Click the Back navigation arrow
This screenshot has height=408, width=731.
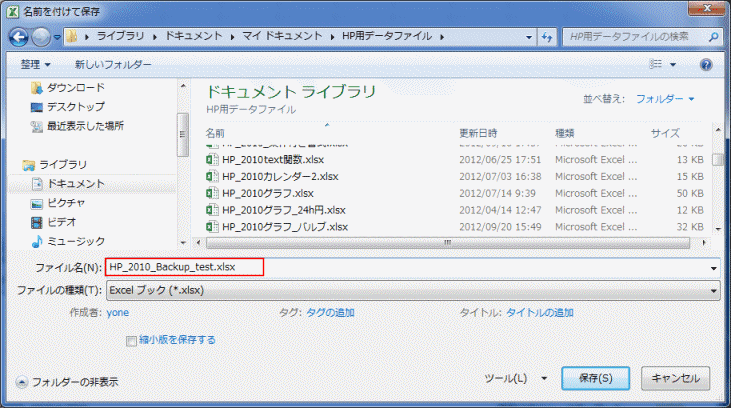click(x=19, y=37)
